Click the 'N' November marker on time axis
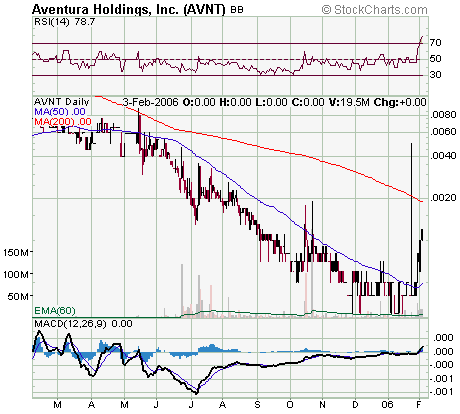Screen dimensions: 460x414 coord(322,405)
